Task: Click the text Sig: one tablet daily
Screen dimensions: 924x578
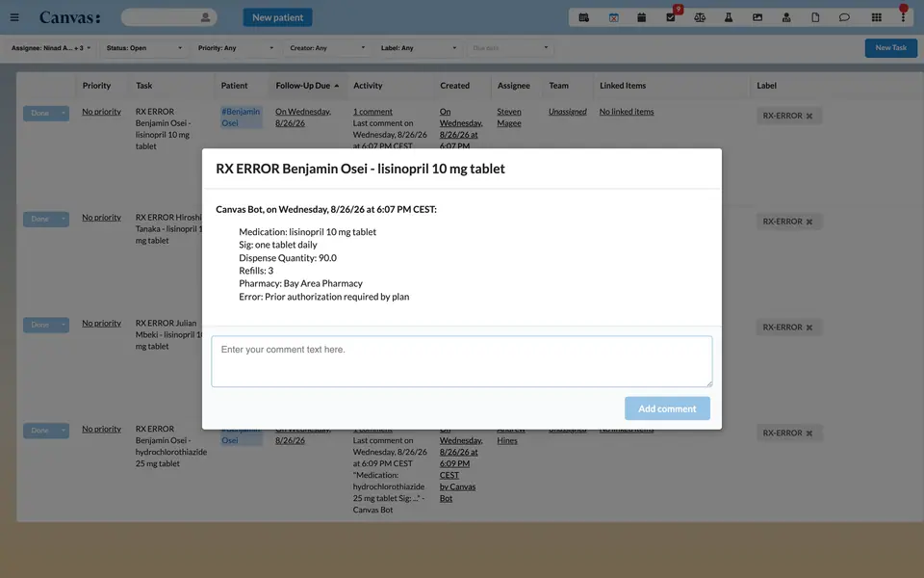Action: 277,245
